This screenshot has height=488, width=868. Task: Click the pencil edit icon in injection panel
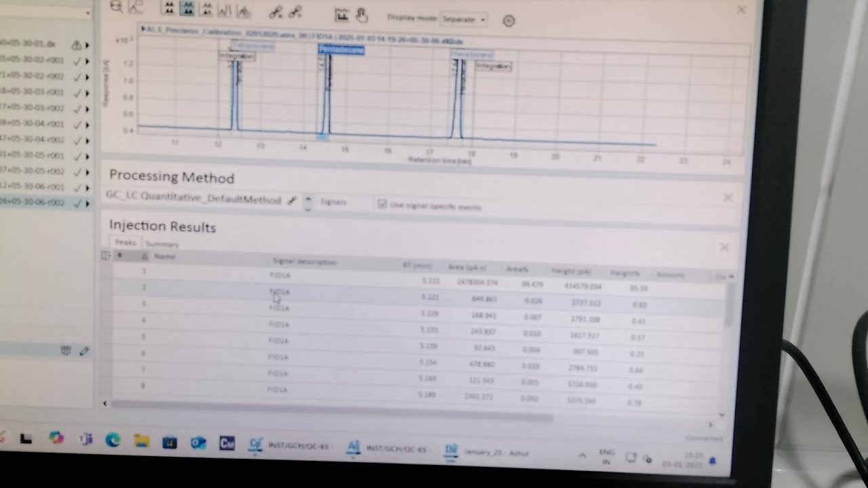(84, 351)
